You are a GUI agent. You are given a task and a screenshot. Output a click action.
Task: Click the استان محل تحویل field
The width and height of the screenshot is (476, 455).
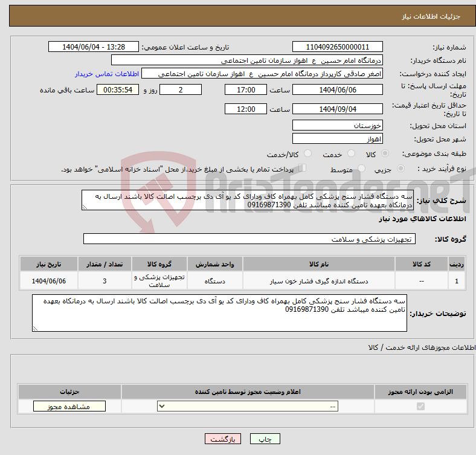pos(337,126)
